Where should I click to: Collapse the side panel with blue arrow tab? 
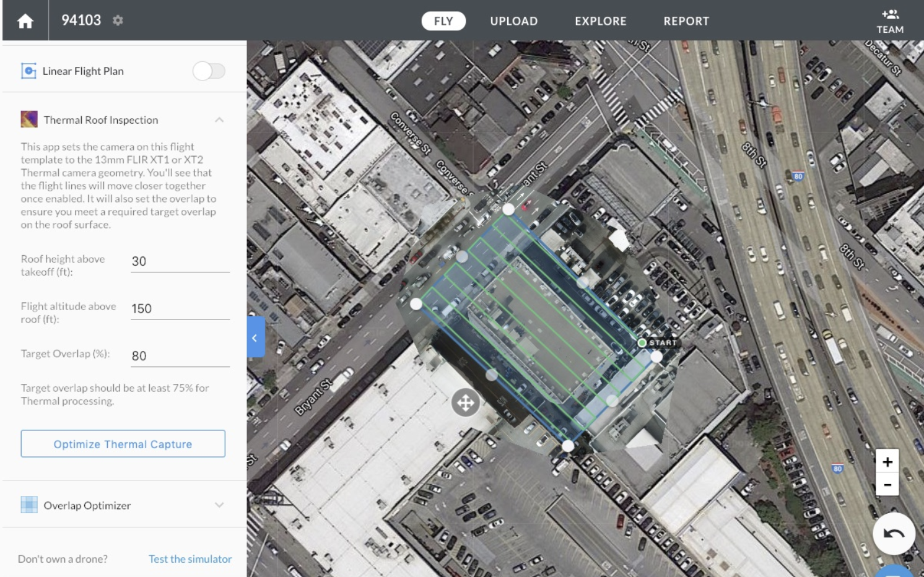tap(255, 337)
